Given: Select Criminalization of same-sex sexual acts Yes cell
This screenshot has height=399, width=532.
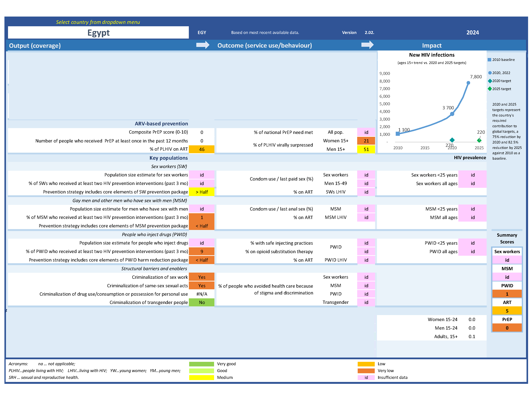Looking at the screenshot, I should point(202,286).
